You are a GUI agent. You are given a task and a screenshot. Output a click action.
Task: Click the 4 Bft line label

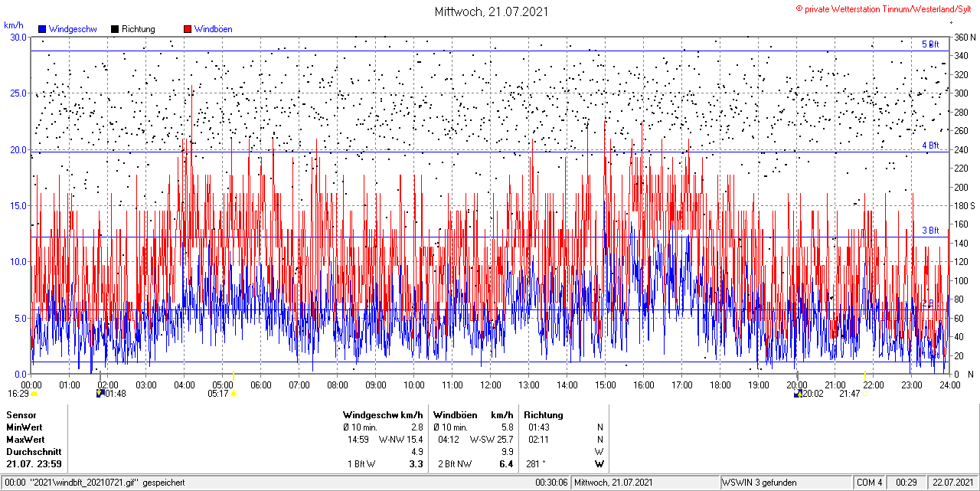pyautogui.click(x=929, y=145)
